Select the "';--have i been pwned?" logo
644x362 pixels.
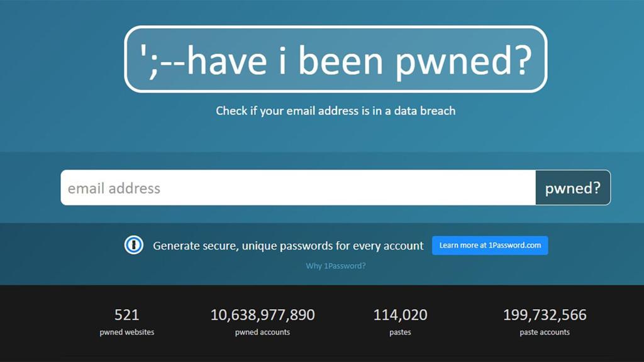click(x=336, y=60)
